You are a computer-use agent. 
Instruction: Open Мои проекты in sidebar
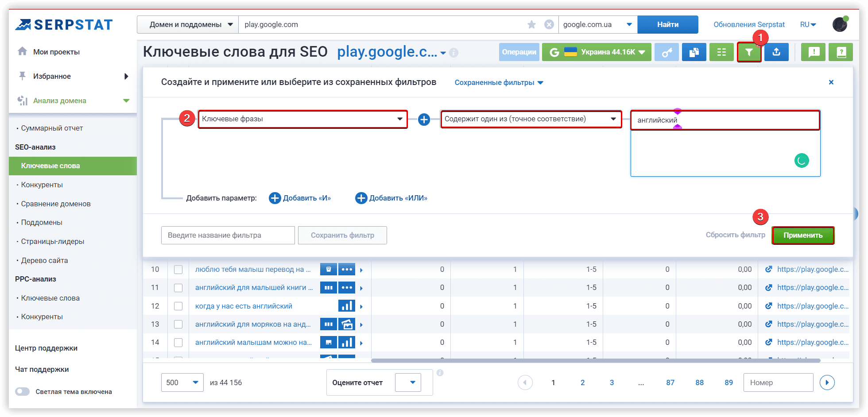pyautogui.click(x=56, y=52)
